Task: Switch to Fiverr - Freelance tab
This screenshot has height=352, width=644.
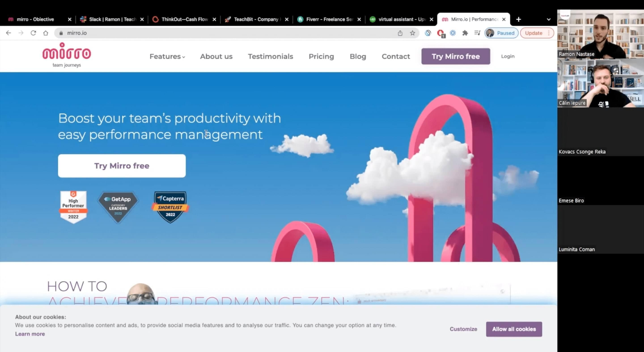Action: pyautogui.click(x=329, y=19)
